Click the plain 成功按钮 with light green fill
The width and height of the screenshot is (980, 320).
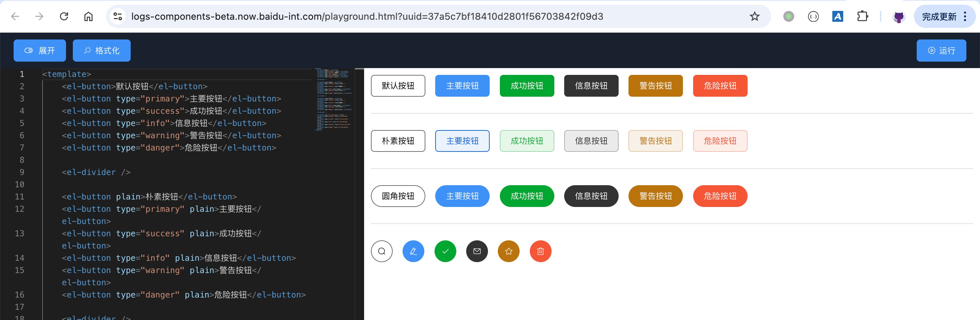point(527,141)
